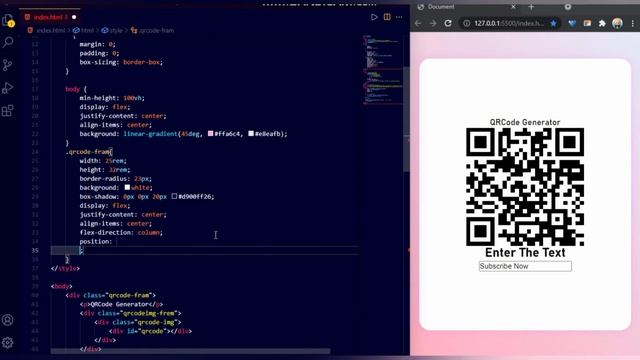Click line number 35 in the gutter

(x=35, y=250)
